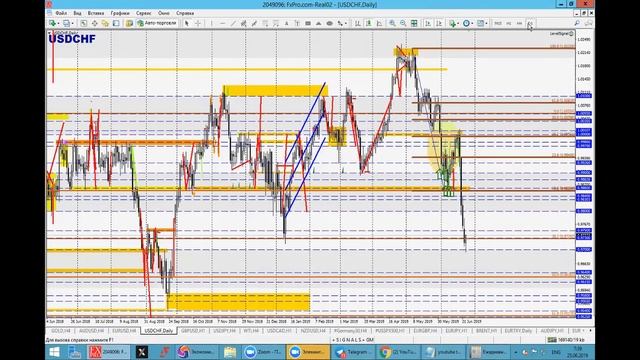Open the Windows Start button
Viewport: 640px width, 360px height.
pos(54,352)
